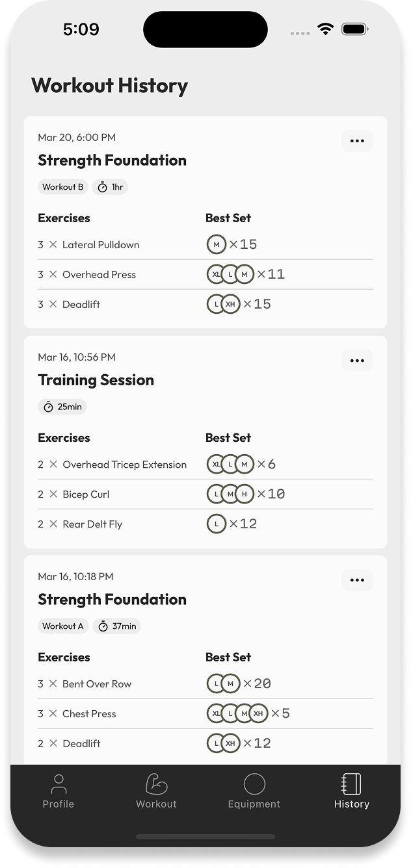Viewport: 411px width, 868px height.
Task: Tap the Wi-Fi icon in the status bar
Action: [x=324, y=29]
